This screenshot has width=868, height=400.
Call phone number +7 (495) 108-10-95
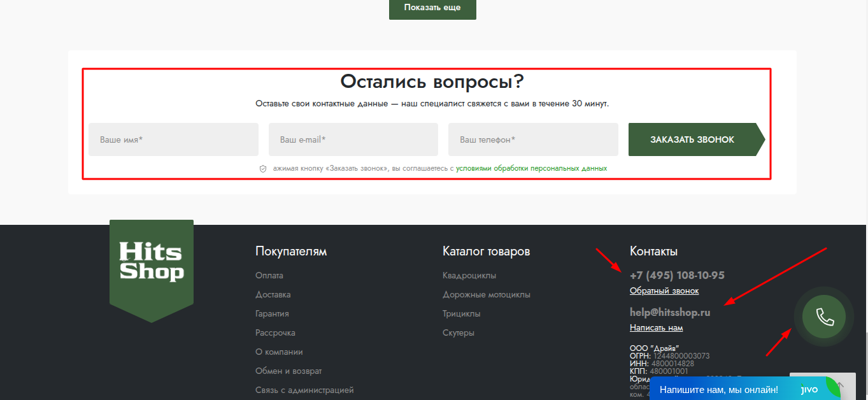(x=677, y=276)
